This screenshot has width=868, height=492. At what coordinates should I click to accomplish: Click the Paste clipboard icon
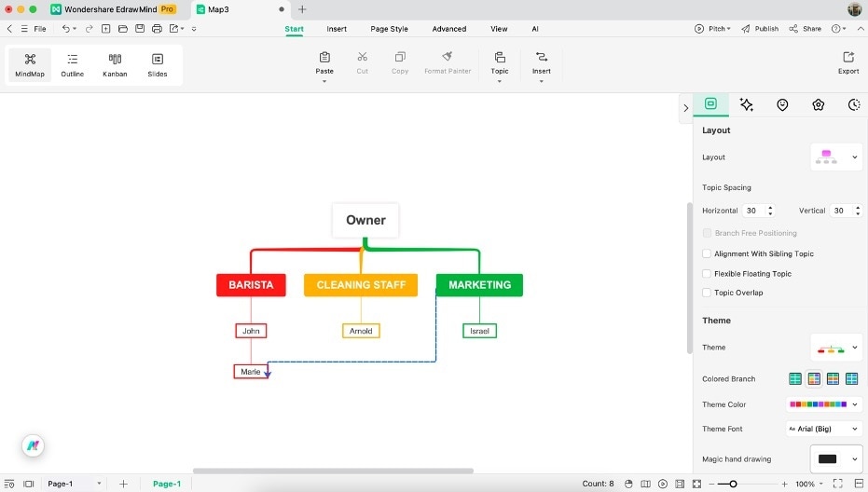pos(324,57)
